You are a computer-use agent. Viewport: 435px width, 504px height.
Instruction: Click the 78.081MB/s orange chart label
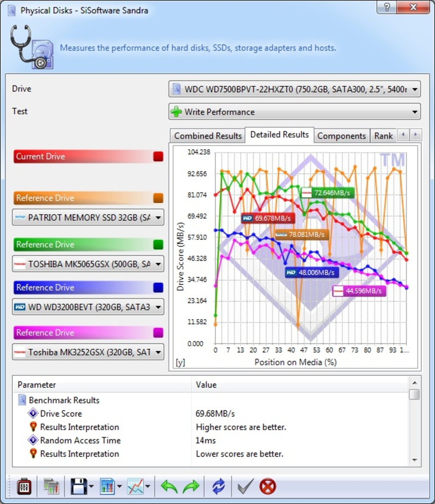pyautogui.click(x=302, y=235)
